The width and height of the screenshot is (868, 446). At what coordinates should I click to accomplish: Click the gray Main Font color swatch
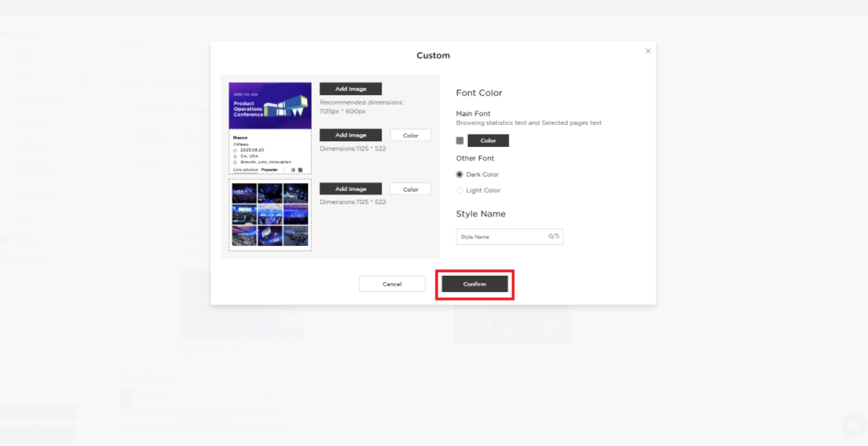460,141
